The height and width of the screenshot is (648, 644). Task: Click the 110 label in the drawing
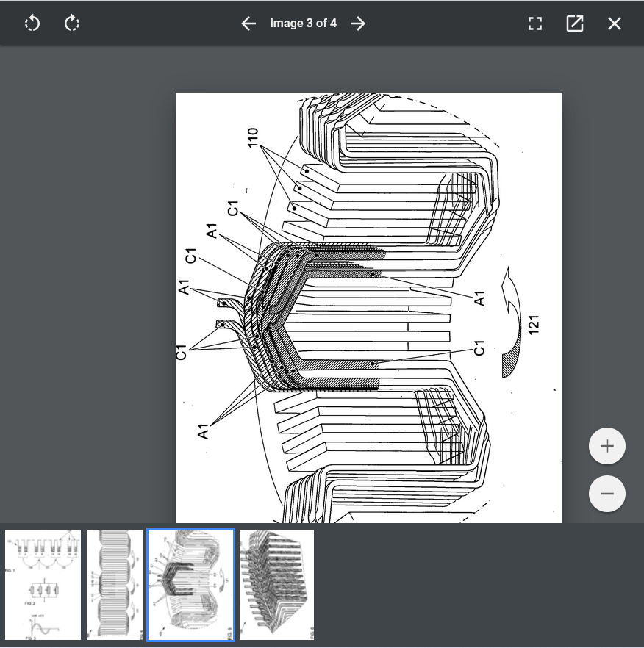tap(253, 137)
